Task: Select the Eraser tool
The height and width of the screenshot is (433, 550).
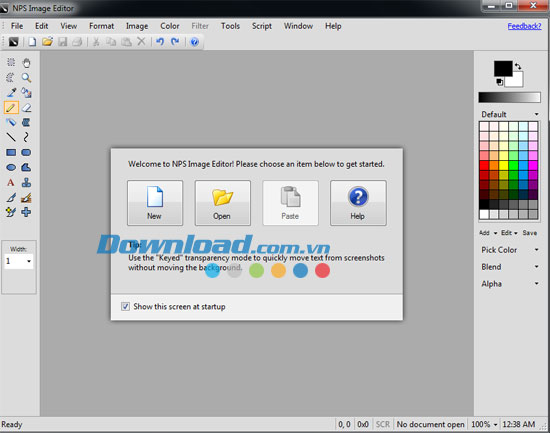Action: (x=26, y=108)
